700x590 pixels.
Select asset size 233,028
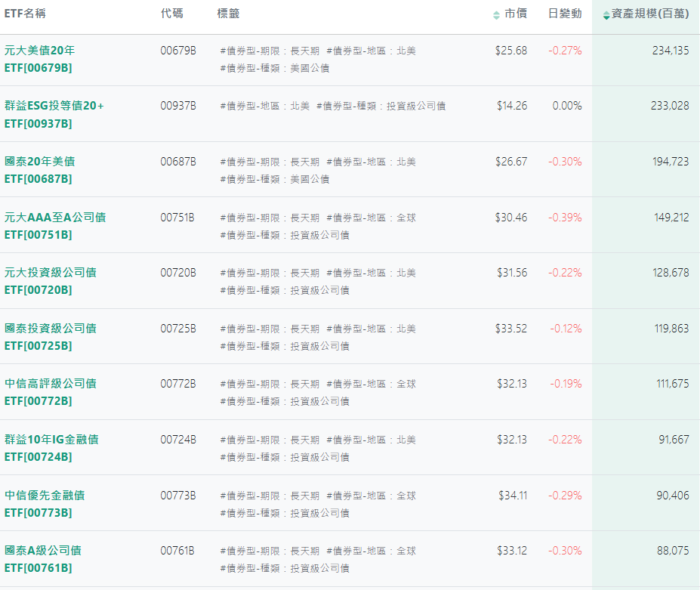[670, 106]
